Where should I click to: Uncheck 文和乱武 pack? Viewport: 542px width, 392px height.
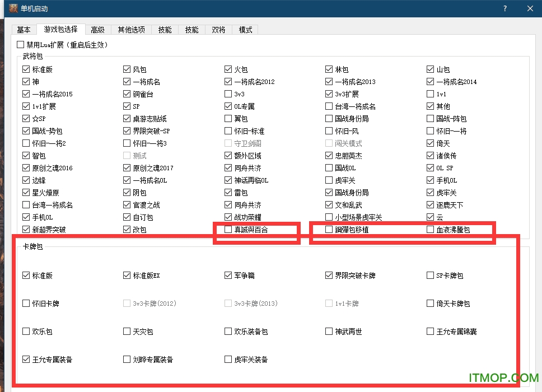tap(329, 205)
